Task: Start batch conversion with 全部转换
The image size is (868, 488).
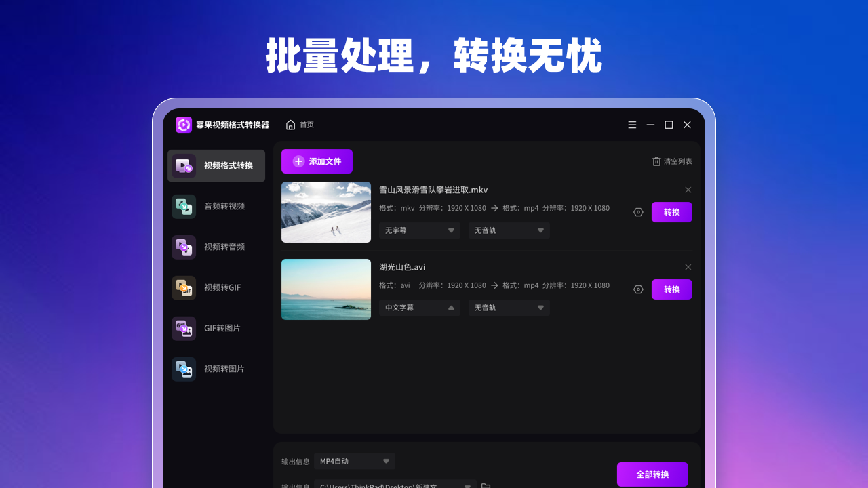Action: point(652,474)
